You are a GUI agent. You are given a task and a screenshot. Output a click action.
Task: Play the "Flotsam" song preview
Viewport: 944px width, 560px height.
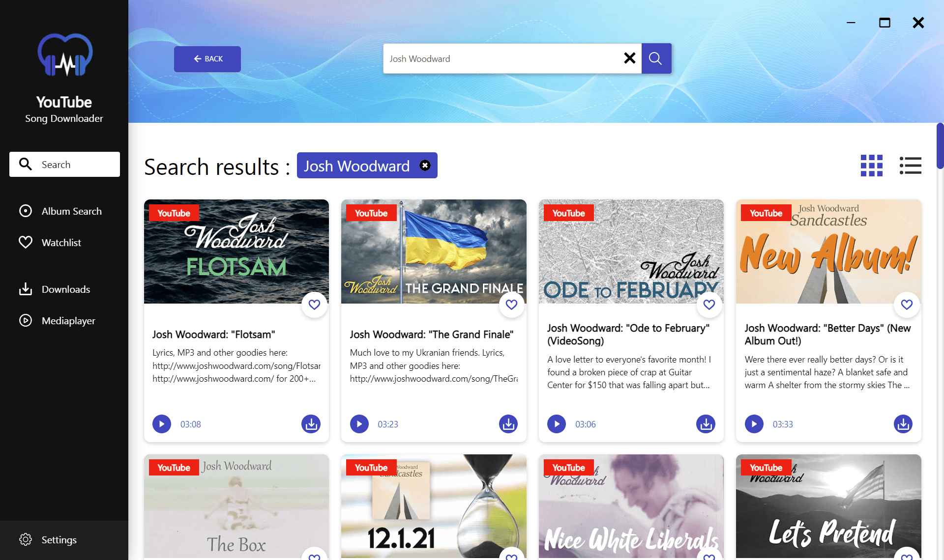(162, 424)
